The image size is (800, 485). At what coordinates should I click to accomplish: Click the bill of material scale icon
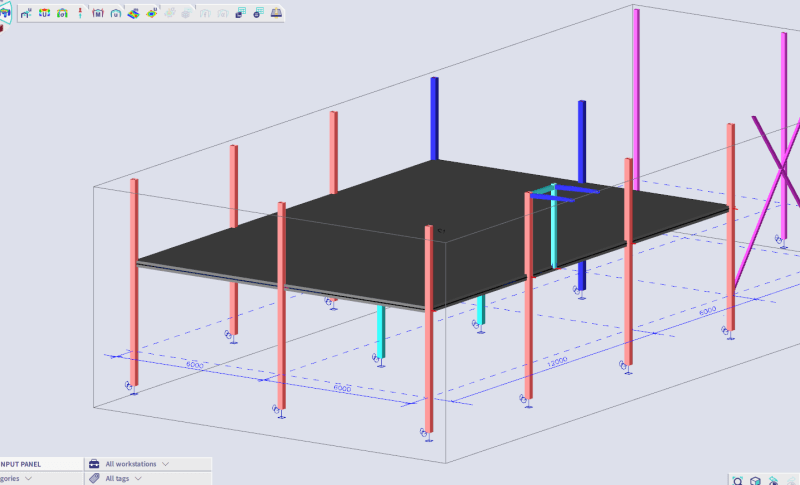coord(276,13)
